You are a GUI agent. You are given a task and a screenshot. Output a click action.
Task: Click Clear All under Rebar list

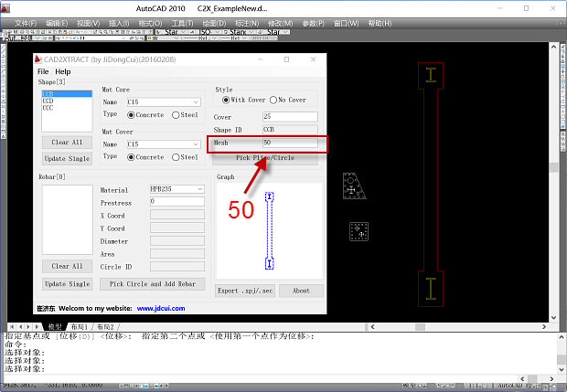(x=67, y=266)
